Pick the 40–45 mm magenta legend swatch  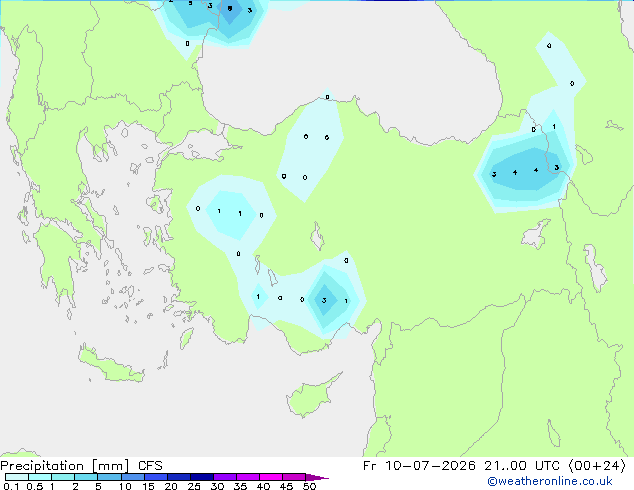pyautogui.click(x=271, y=477)
